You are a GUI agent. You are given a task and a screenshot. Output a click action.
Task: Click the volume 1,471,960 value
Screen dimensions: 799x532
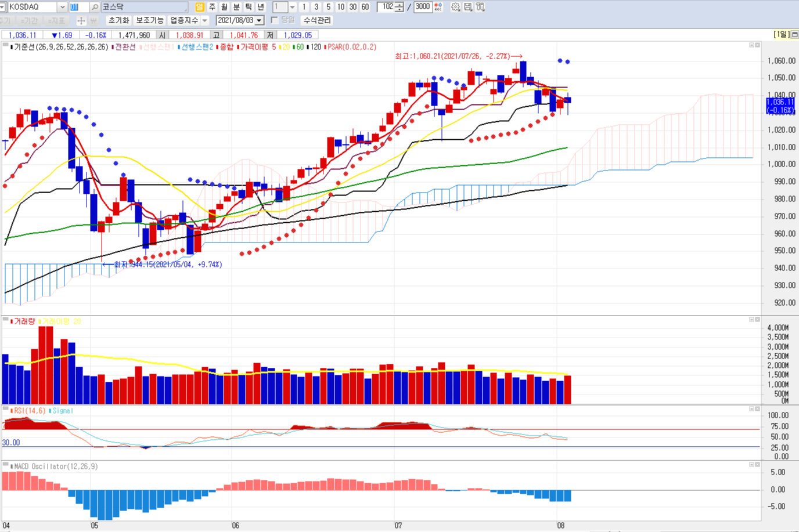(x=134, y=35)
